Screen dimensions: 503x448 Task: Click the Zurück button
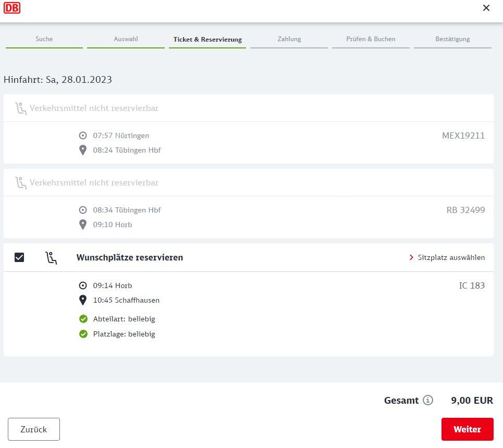pyautogui.click(x=34, y=429)
